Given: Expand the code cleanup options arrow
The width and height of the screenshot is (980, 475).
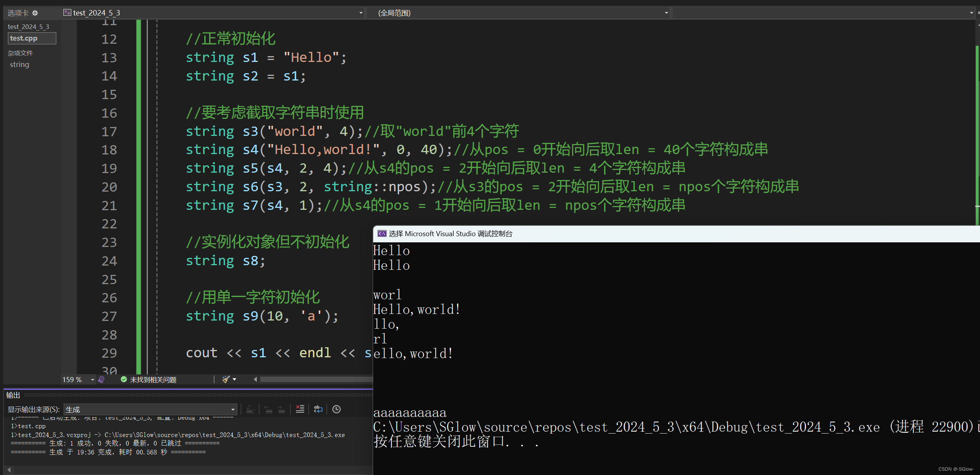Looking at the screenshot, I should (x=234, y=379).
